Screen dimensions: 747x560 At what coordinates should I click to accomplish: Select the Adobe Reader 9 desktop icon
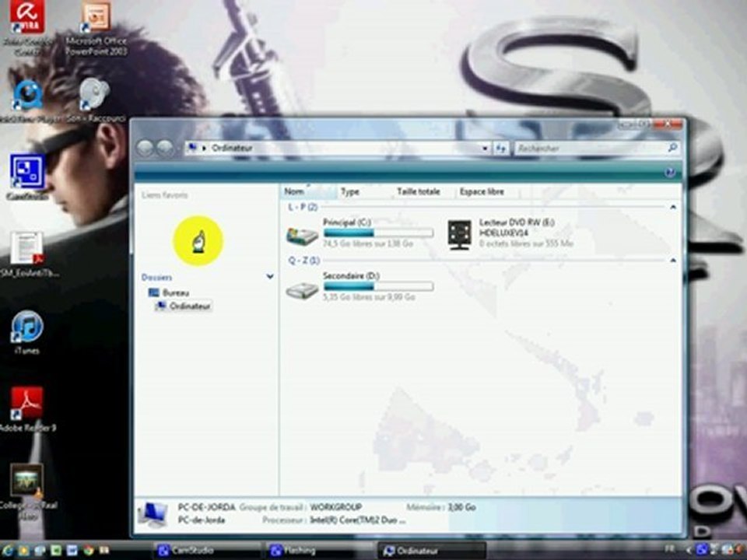point(27,403)
